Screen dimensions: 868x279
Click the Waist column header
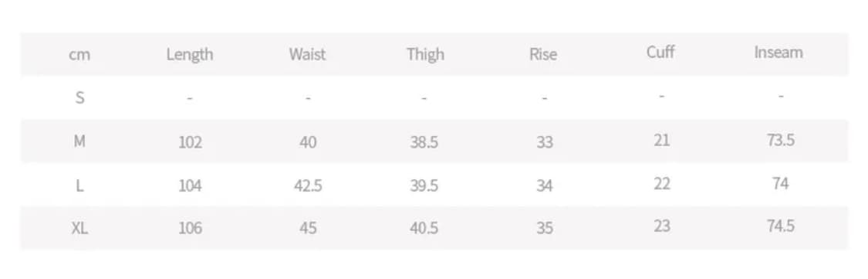click(x=307, y=54)
